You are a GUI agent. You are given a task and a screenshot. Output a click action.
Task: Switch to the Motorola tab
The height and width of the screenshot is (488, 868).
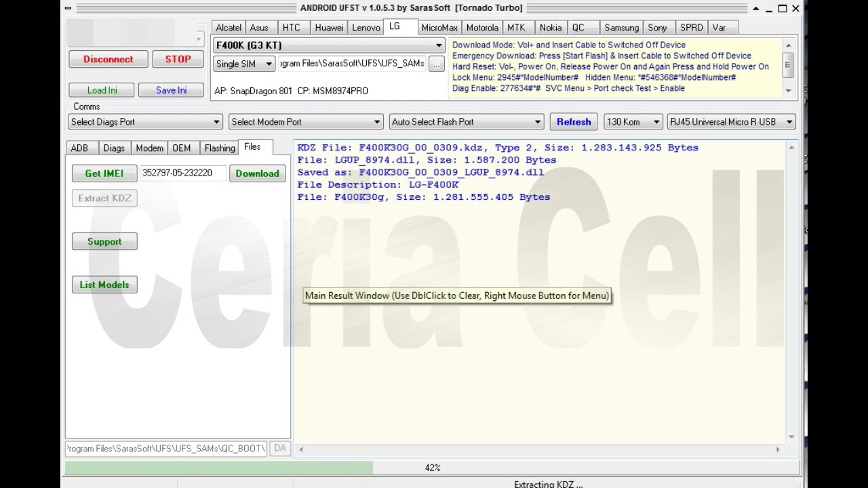click(482, 28)
